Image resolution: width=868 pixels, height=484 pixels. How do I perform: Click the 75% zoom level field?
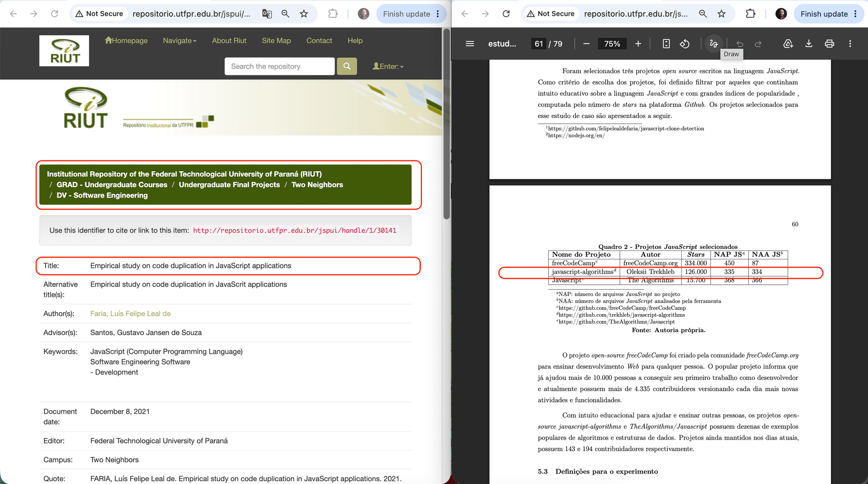point(612,44)
